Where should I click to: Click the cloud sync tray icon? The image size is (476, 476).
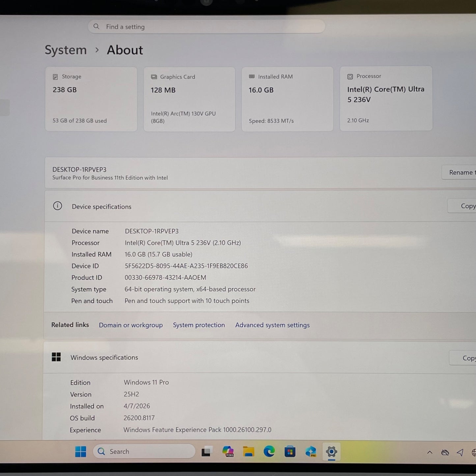pyautogui.click(x=445, y=453)
